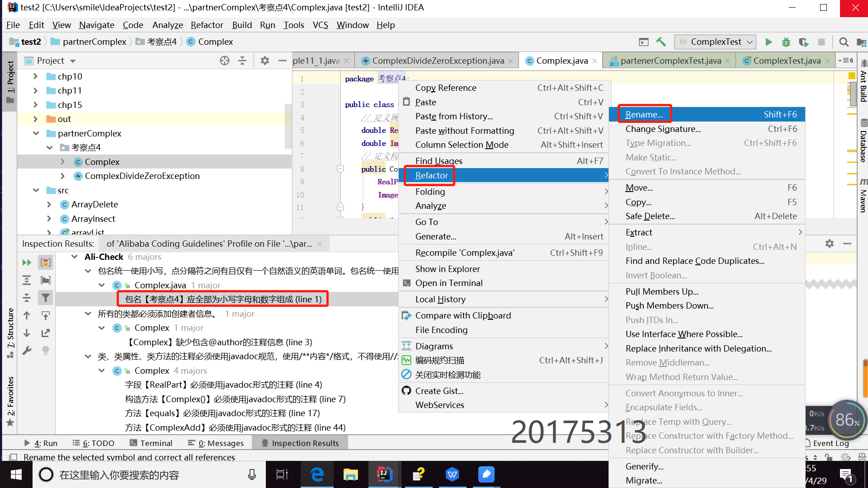Image resolution: width=868 pixels, height=488 pixels.
Task: Expand the chp10 folder
Action: (x=35, y=76)
